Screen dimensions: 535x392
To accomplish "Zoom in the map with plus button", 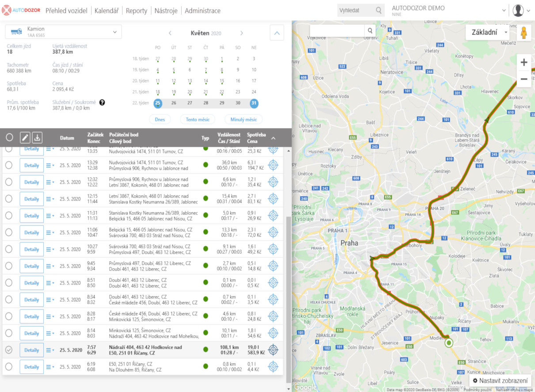I will 524,62.
